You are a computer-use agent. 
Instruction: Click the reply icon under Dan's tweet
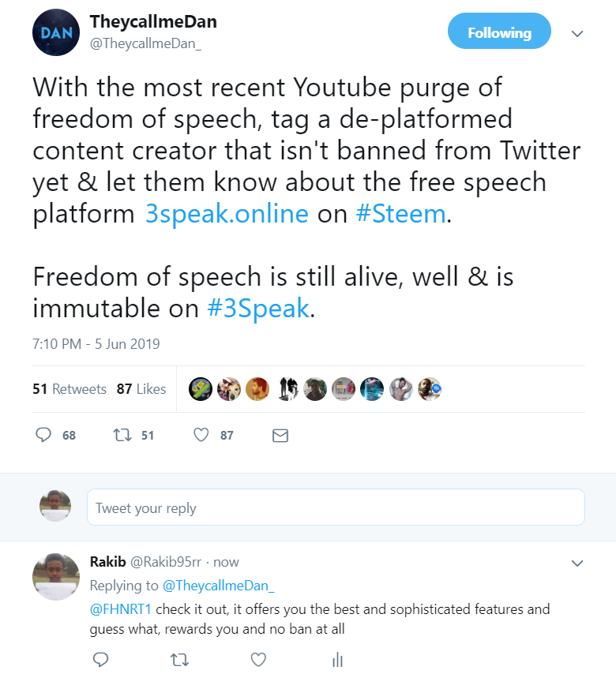(44, 435)
